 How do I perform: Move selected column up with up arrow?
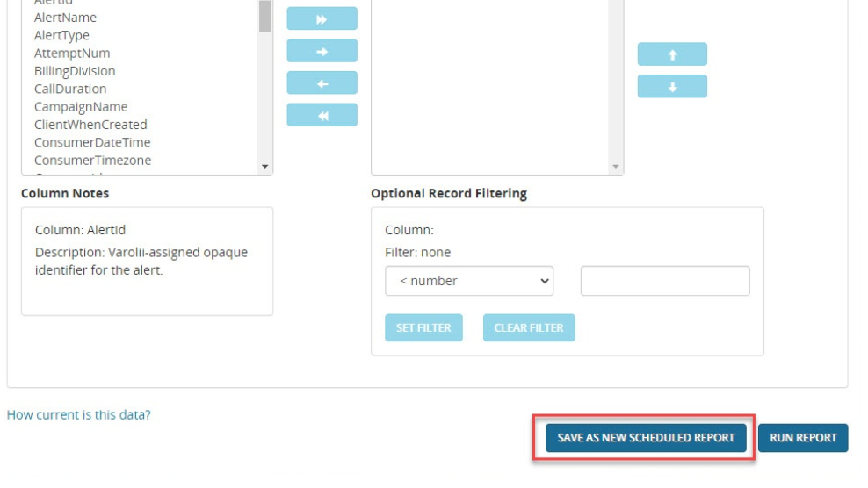[x=672, y=54]
